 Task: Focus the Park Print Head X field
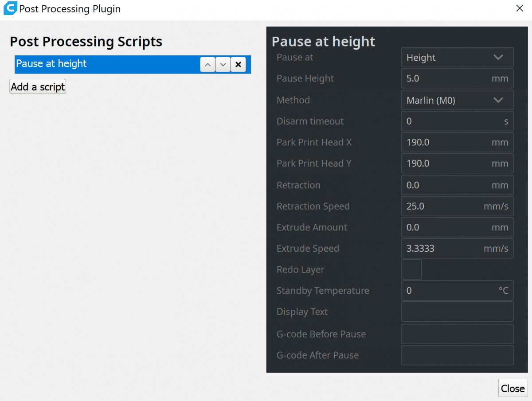pyautogui.click(x=446, y=143)
